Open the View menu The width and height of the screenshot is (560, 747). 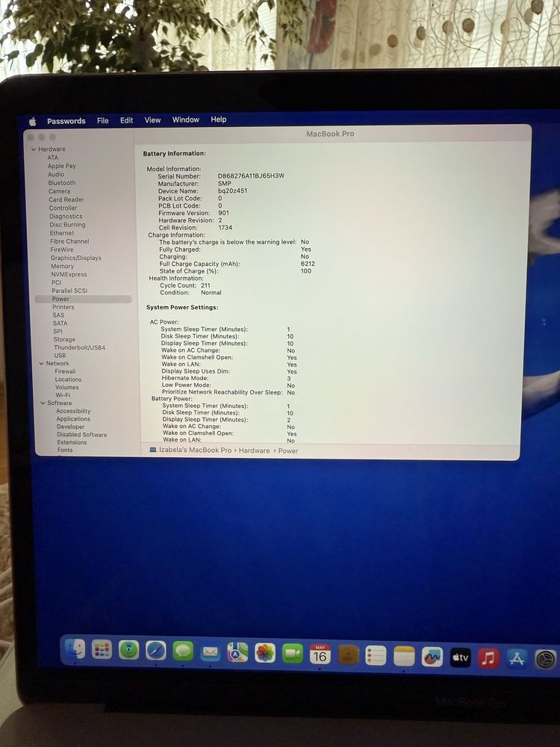(x=152, y=120)
